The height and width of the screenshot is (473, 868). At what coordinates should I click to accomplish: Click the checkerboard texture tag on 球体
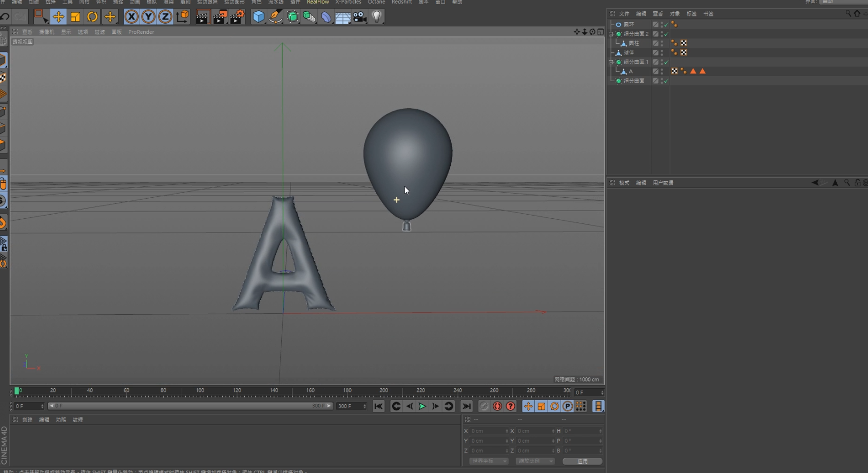684,52
